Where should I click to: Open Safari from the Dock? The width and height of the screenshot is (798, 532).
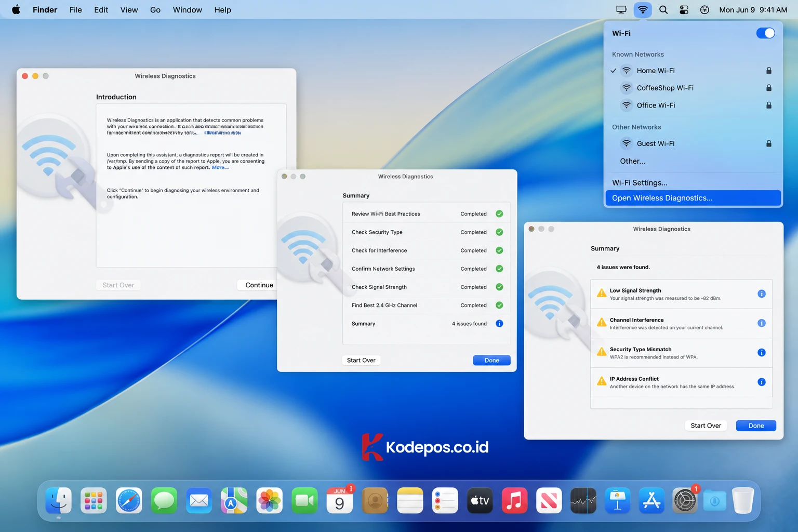[x=129, y=501]
